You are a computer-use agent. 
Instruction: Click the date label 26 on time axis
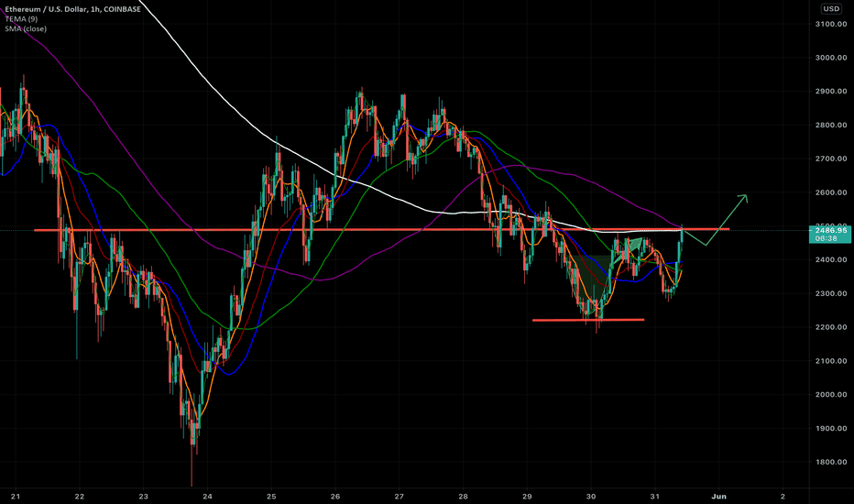pyautogui.click(x=335, y=497)
